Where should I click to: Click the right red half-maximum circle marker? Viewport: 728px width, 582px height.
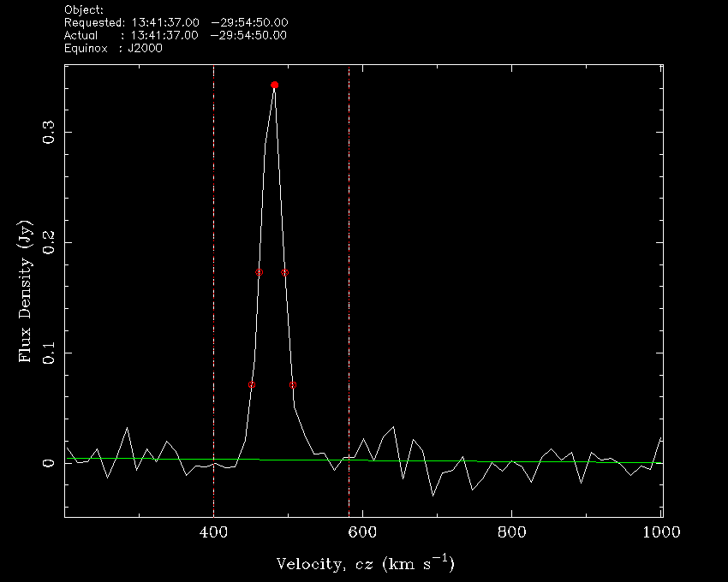[x=285, y=272]
